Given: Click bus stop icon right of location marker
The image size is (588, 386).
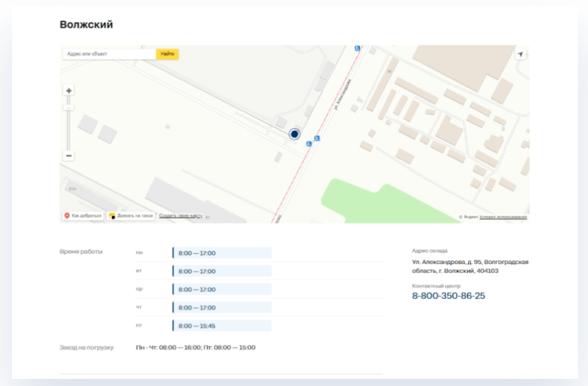Looking at the screenshot, I should point(317,137).
